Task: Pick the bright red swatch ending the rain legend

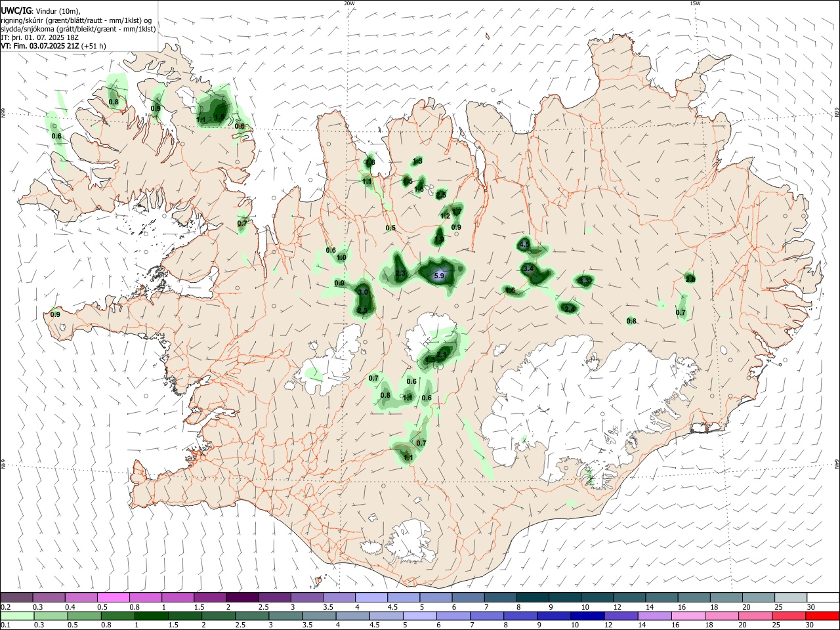Action: [822, 616]
